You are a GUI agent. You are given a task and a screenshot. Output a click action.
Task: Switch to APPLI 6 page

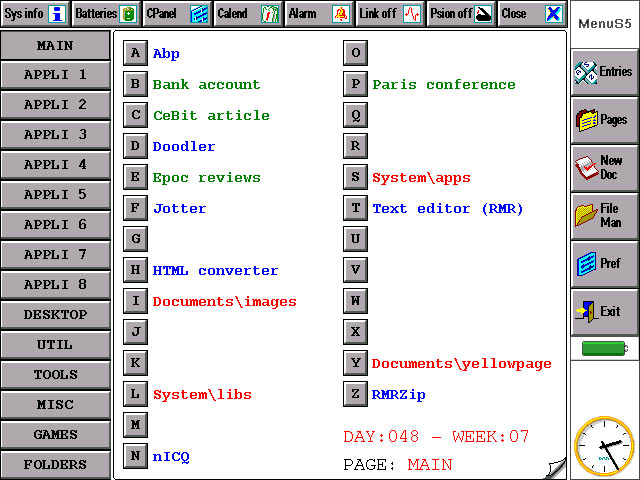pos(55,225)
